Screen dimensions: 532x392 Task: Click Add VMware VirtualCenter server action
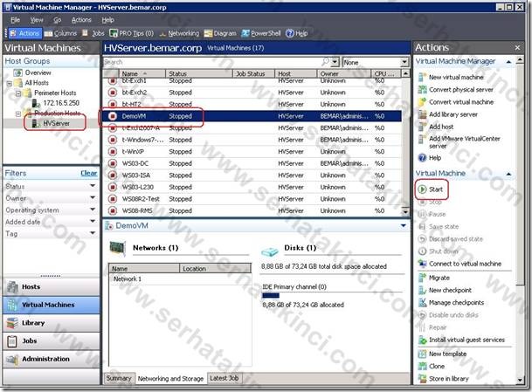(459, 142)
